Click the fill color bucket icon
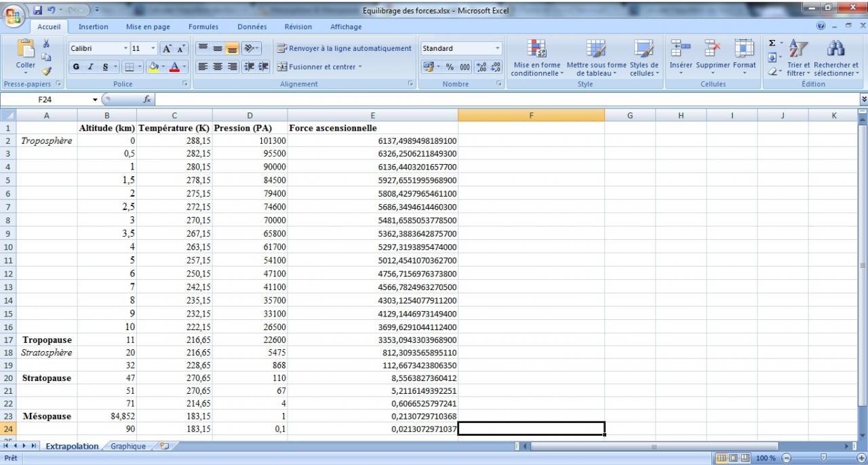The image size is (868, 465). [x=154, y=67]
